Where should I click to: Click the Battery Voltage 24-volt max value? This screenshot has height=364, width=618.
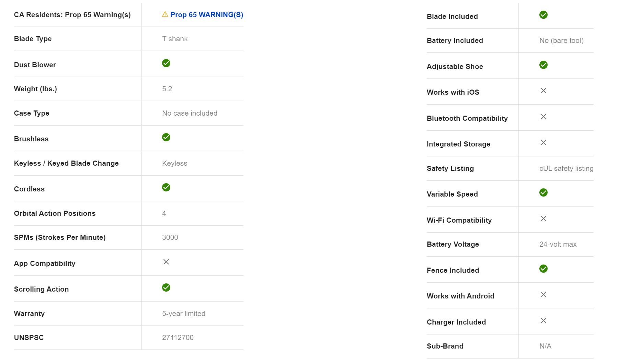tap(558, 244)
